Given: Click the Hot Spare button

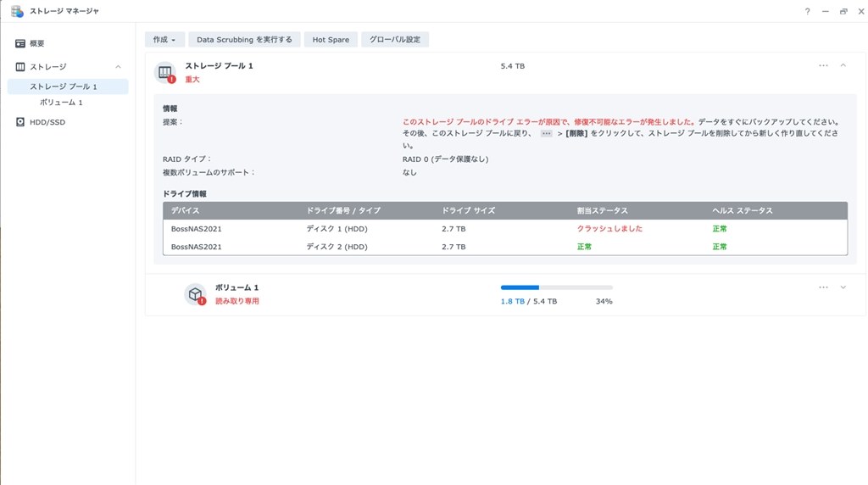Looking at the screenshot, I should click(331, 39).
